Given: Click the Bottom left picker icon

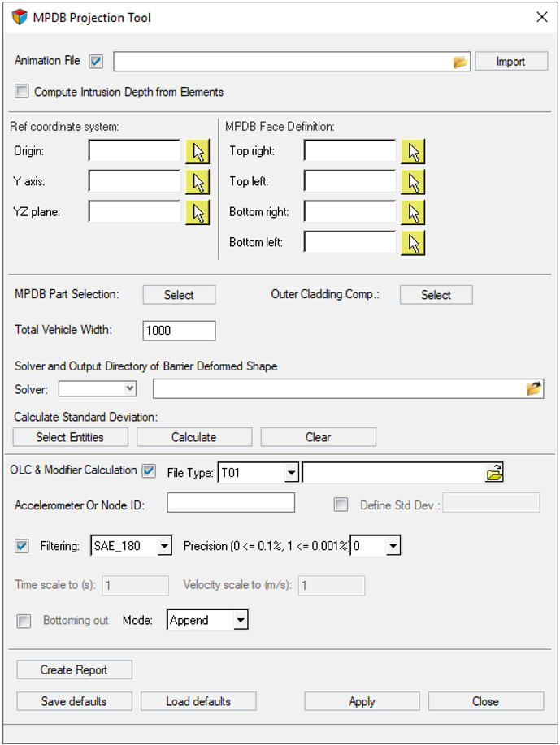Looking at the screenshot, I should [x=413, y=242].
